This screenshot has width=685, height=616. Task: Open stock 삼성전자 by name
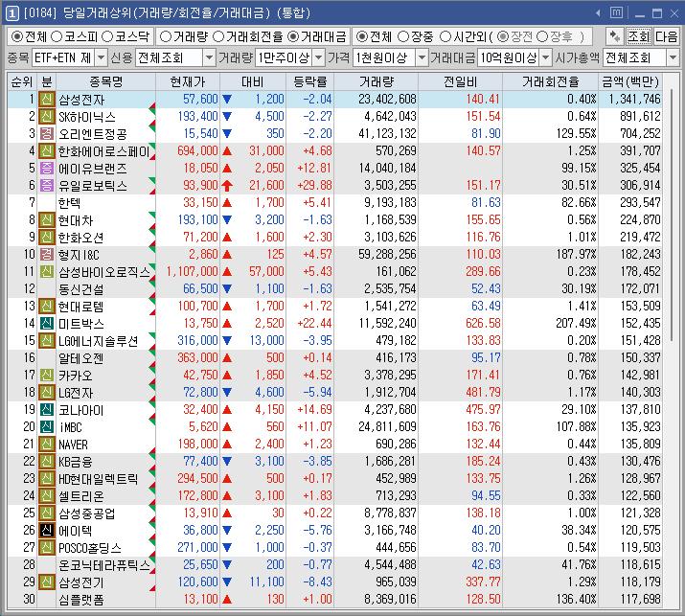tap(81, 100)
